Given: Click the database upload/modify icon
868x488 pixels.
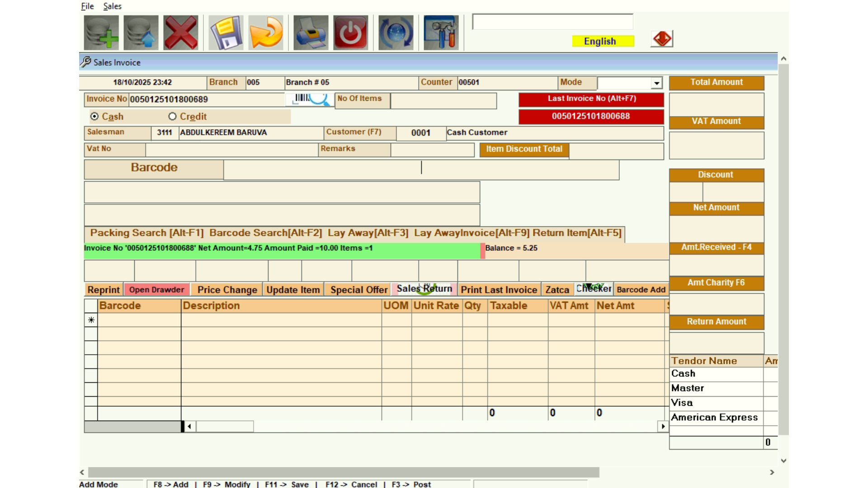Looking at the screenshot, I should pyautogui.click(x=141, y=33).
